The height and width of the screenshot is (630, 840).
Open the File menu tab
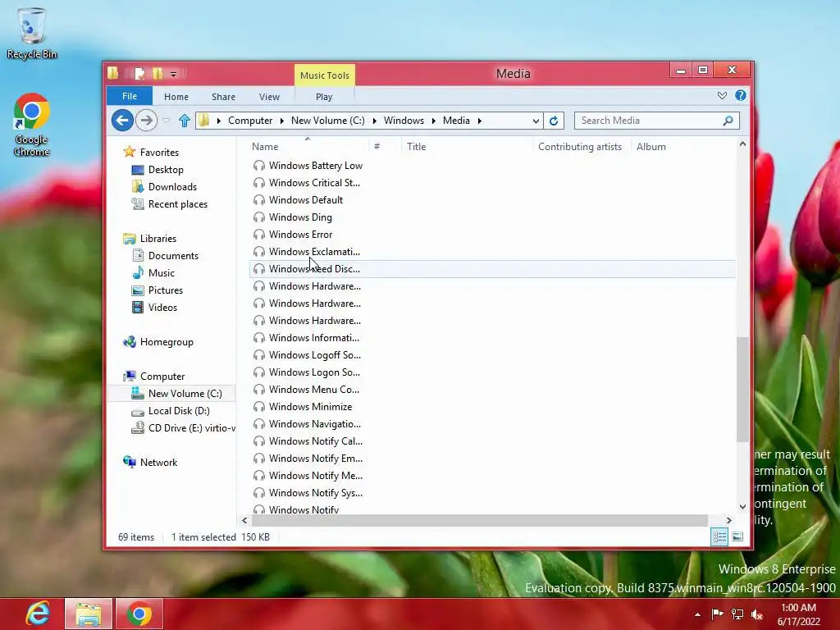130,96
